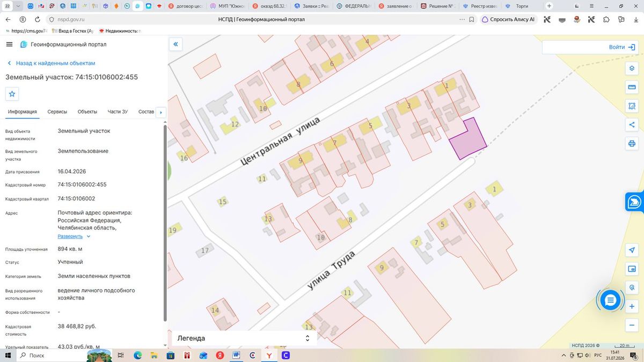
Task: Collapse the left information panel
Action: click(175, 44)
